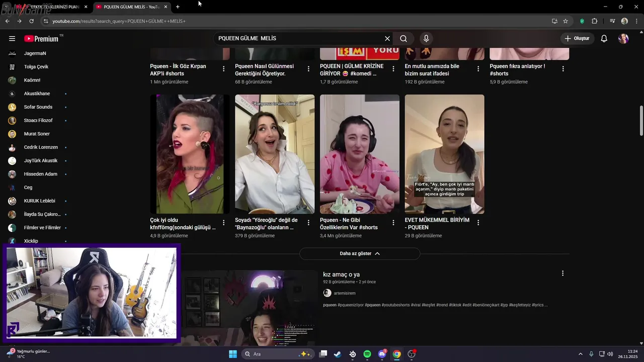Open a new browser tab
This screenshot has height=362, width=644.
[178, 7]
